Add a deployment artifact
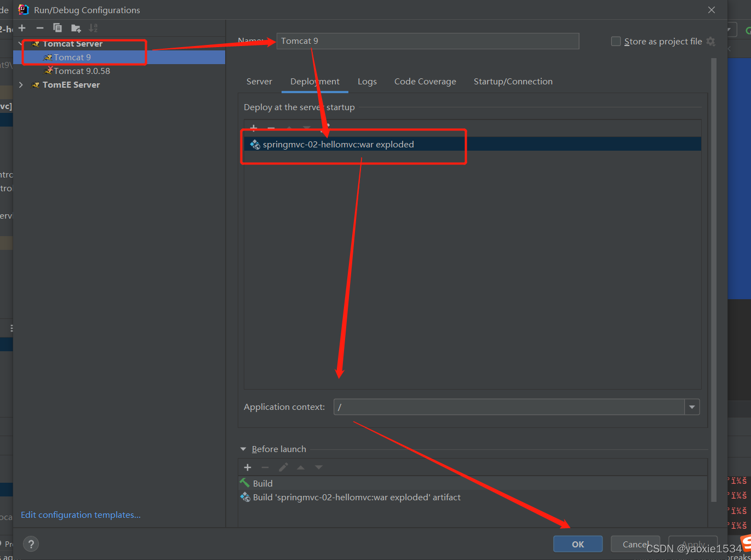751x560 pixels. coord(254,128)
